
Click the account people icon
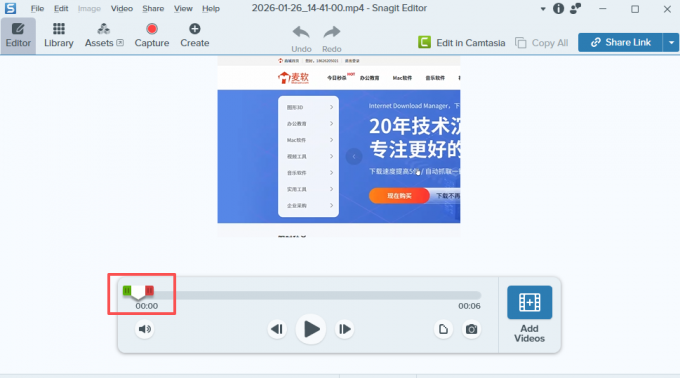coord(575,8)
